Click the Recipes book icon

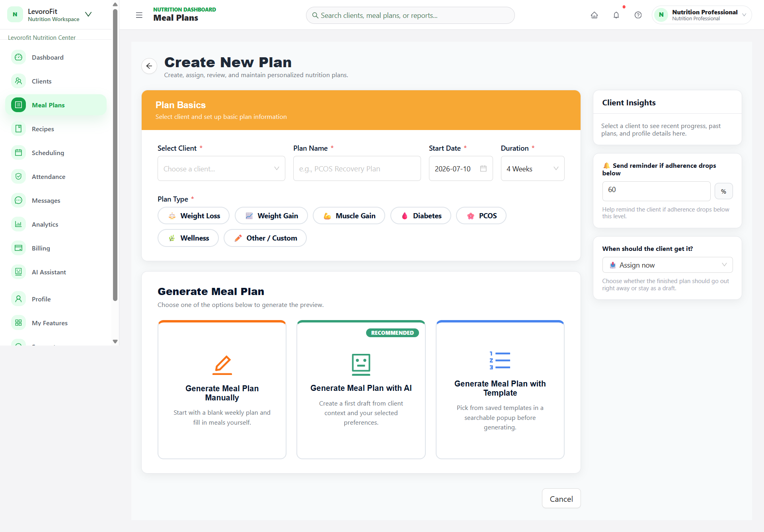(18, 129)
